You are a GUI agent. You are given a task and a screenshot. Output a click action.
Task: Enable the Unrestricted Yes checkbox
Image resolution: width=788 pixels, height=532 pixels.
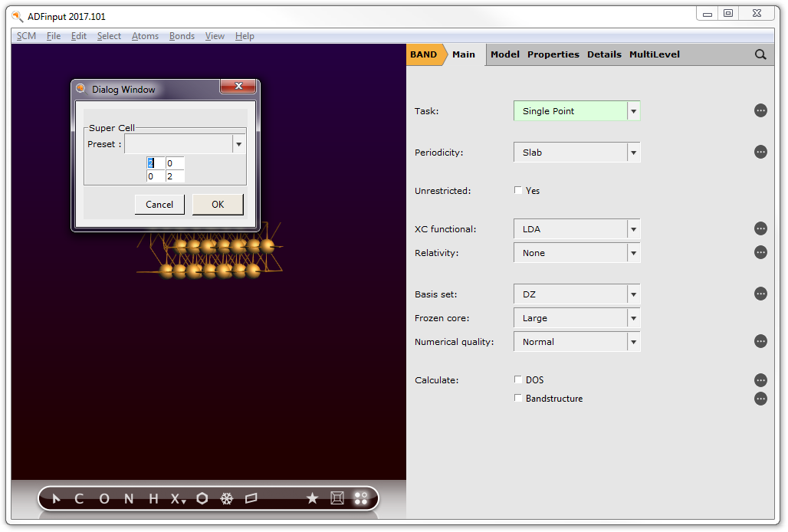click(518, 191)
